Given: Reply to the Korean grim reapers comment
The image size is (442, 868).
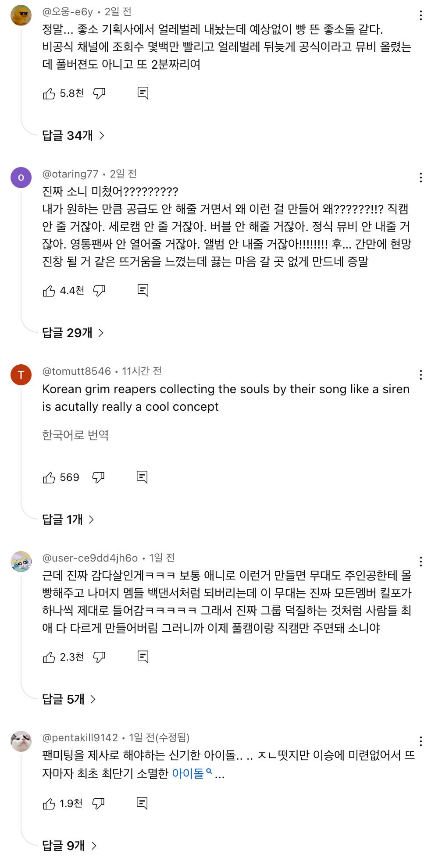Looking at the screenshot, I should 142,477.
